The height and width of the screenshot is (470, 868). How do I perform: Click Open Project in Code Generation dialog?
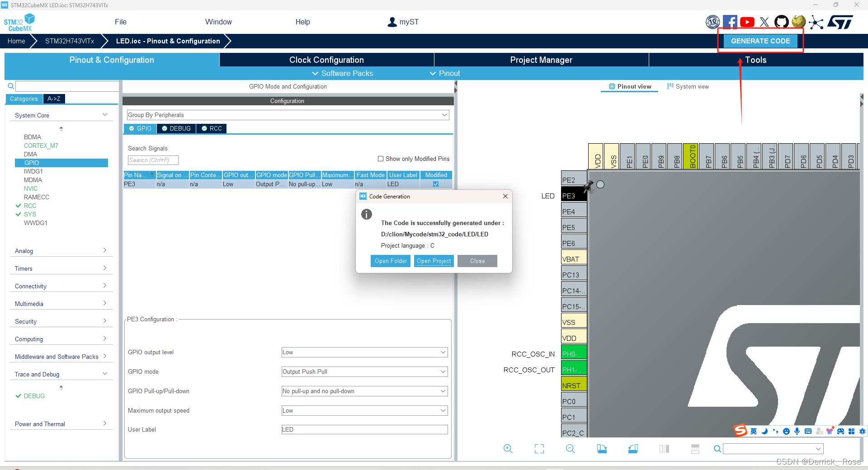click(434, 261)
